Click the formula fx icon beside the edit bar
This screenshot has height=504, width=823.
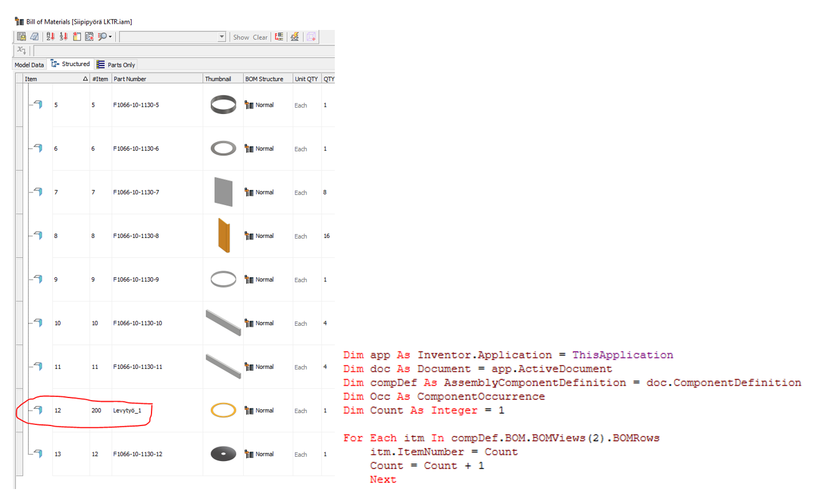click(x=22, y=50)
